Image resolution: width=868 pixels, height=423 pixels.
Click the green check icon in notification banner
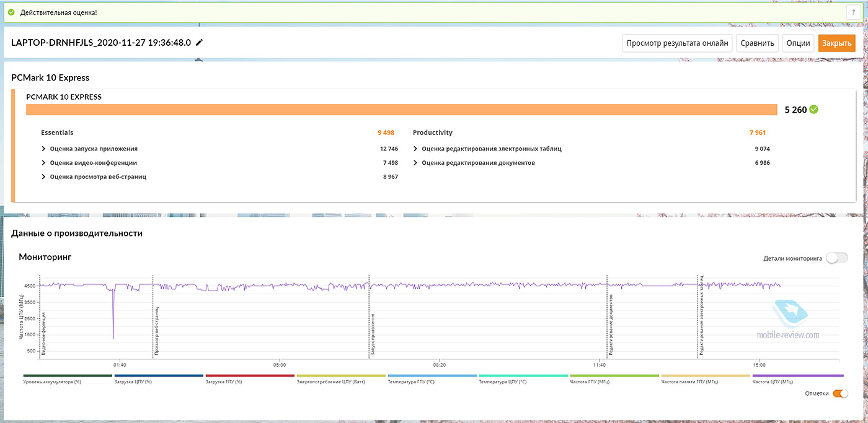click(11, 12)
